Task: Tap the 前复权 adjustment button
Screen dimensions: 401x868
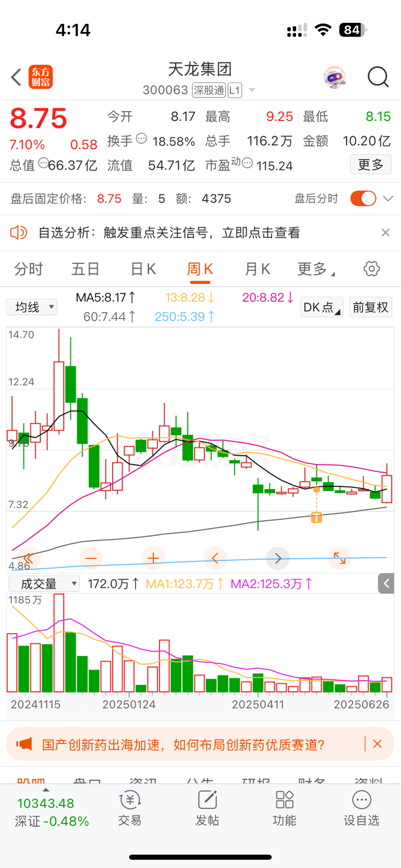Action: 370,307
